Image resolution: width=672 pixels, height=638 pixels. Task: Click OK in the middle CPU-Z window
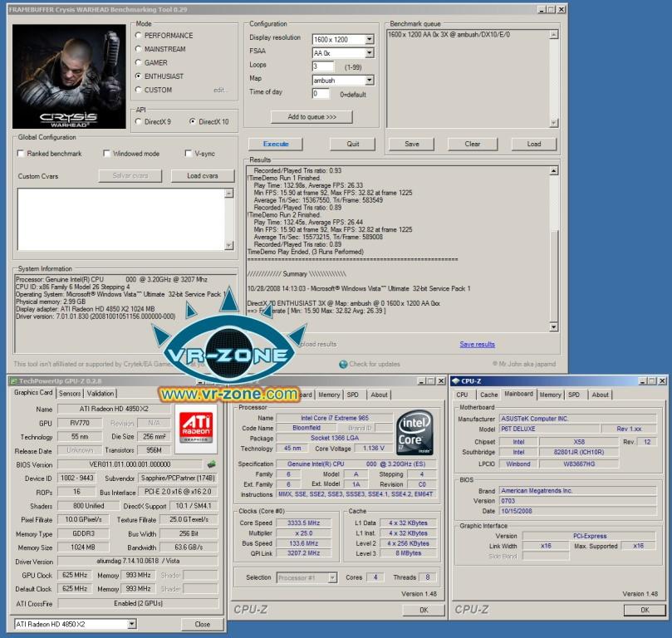[x=424, y=610]
